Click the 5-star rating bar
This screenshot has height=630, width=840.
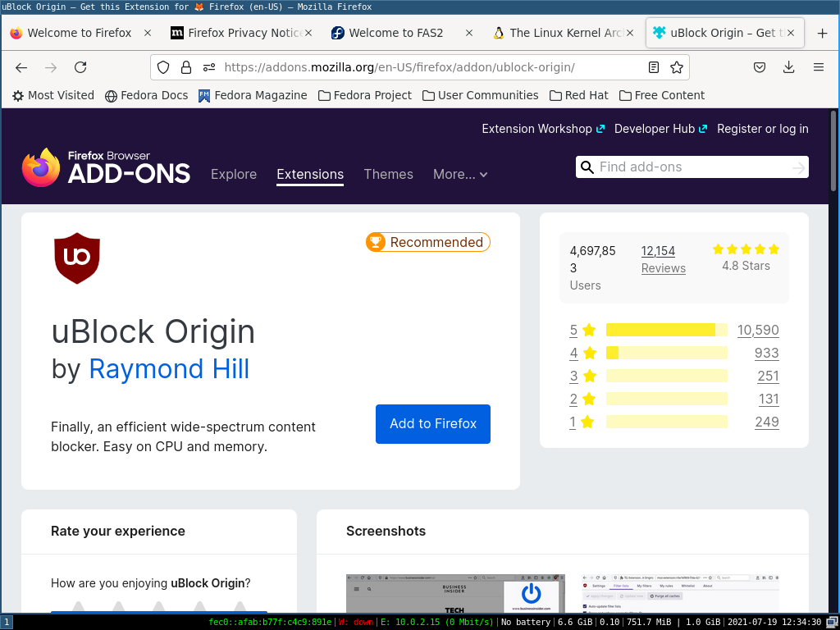(x=666, y=330)
